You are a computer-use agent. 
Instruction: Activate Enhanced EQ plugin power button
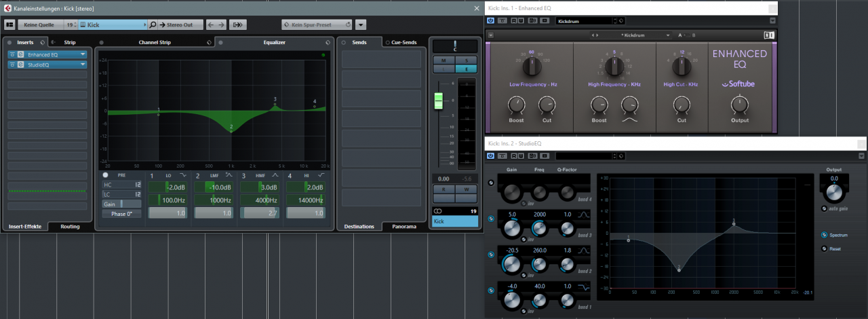coord(491,21)
